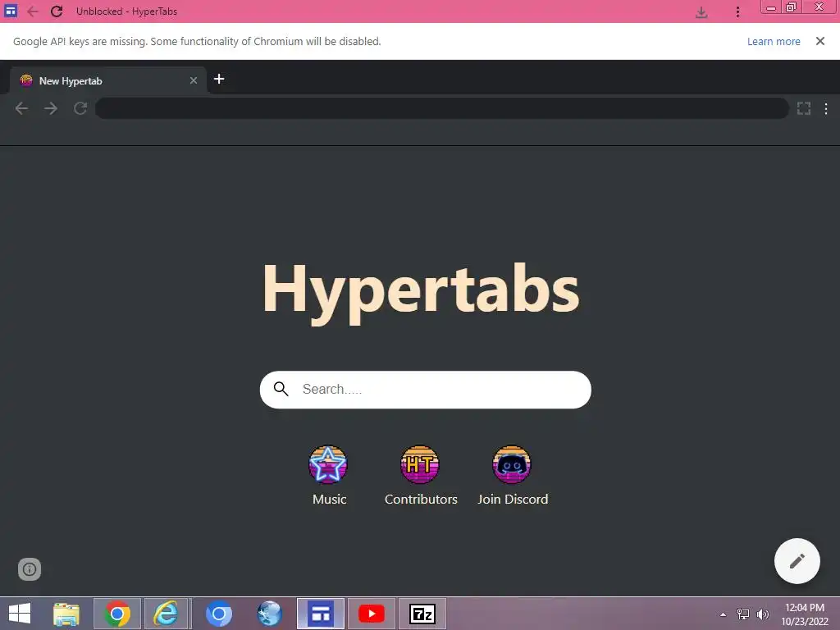This screenshot has width=840, height=630.
Task: Open the volume speaker tray icon
Action: pos(762,614)
